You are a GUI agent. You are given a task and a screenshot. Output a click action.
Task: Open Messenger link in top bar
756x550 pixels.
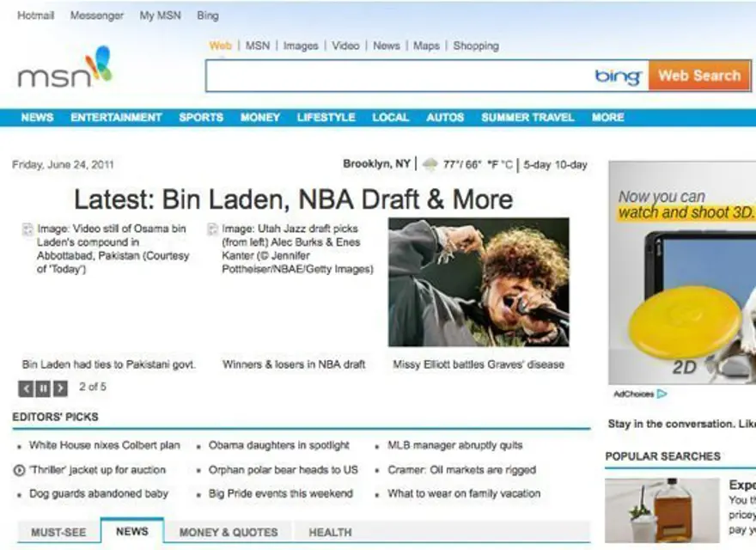coord(97,15)
